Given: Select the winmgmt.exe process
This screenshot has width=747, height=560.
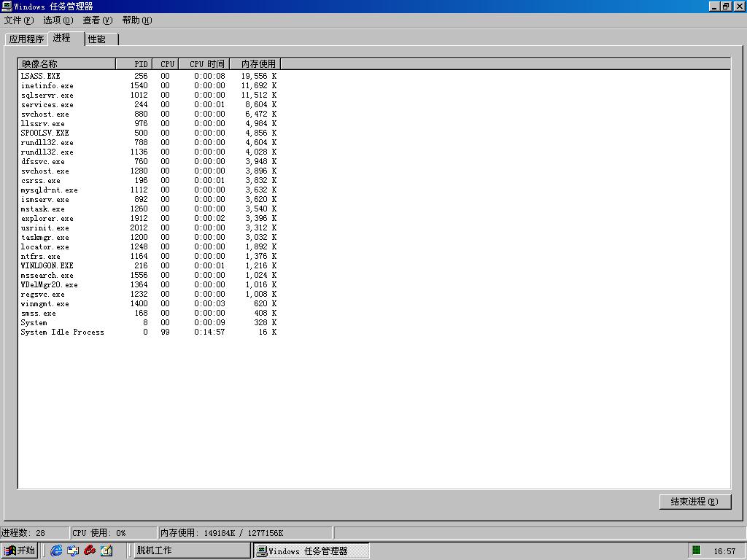Looking at the screenshot, I should point(149,304).
